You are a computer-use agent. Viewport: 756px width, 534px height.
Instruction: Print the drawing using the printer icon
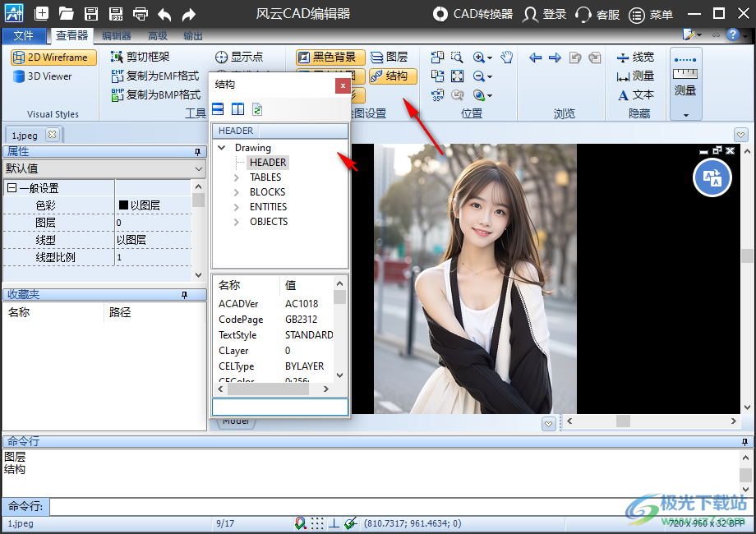click(x=141, y=13)
